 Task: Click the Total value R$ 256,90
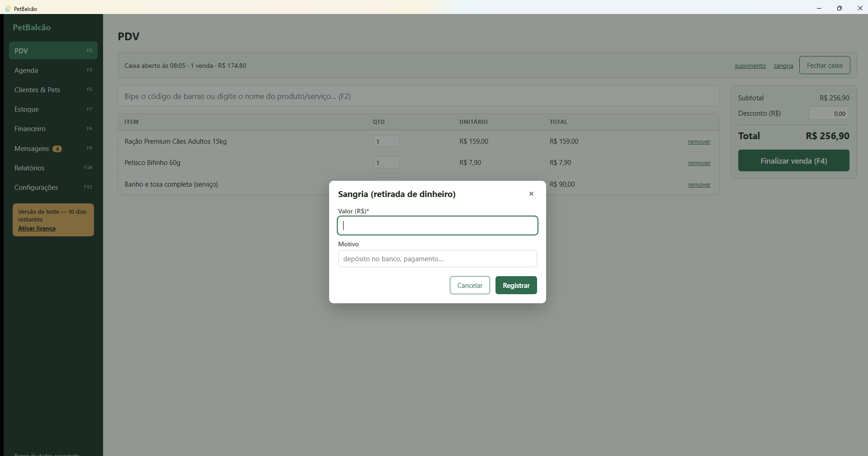[x=827, y=136]
